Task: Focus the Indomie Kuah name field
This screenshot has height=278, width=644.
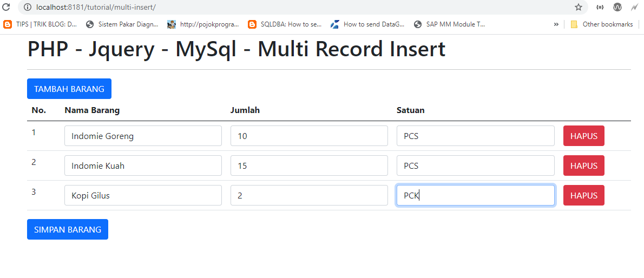Action: [143, 166]
